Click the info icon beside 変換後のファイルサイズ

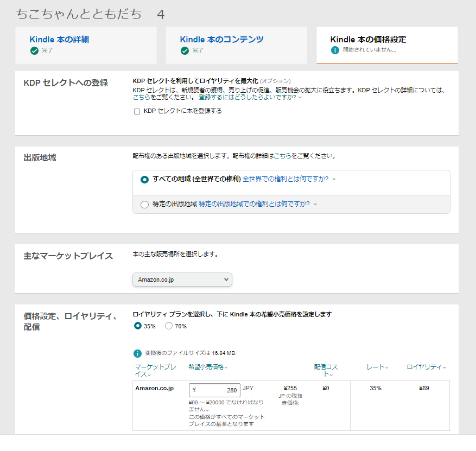(137, 353)
